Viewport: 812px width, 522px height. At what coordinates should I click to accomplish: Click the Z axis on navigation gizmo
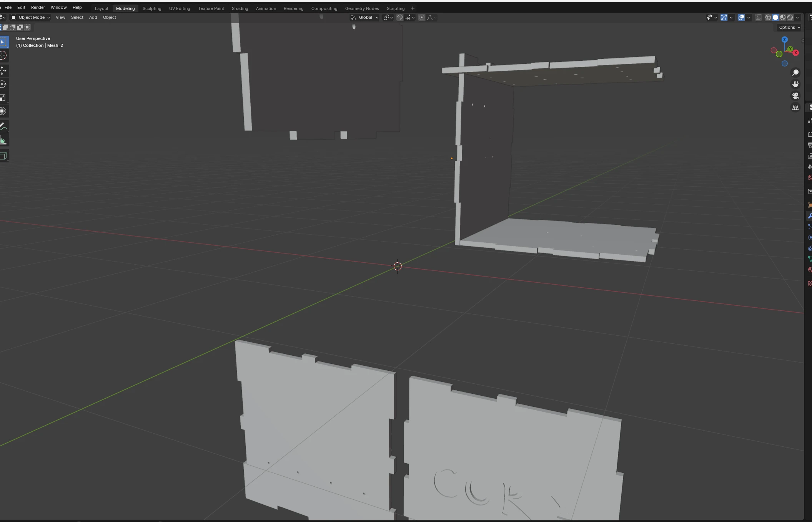(785, 40)
